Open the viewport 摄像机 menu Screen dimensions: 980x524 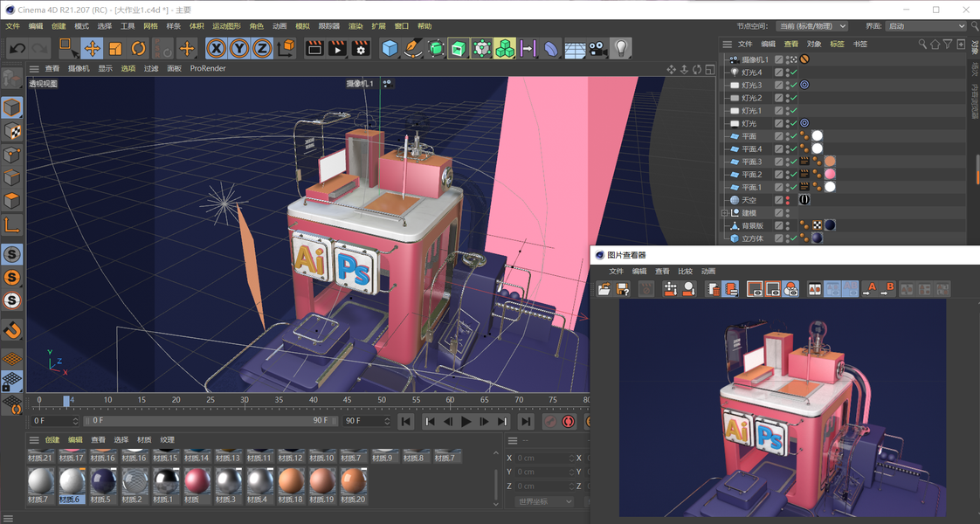click(79, 68)
